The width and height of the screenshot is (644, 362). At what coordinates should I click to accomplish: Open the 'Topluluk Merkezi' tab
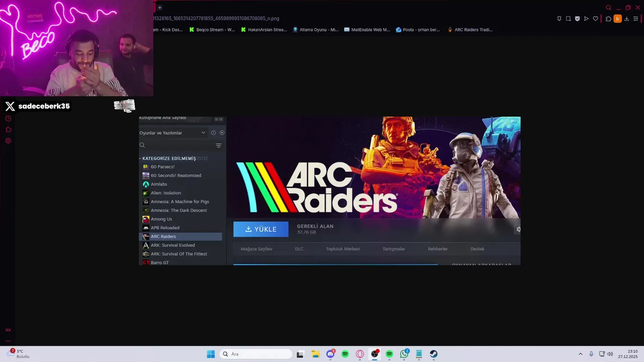343,249
